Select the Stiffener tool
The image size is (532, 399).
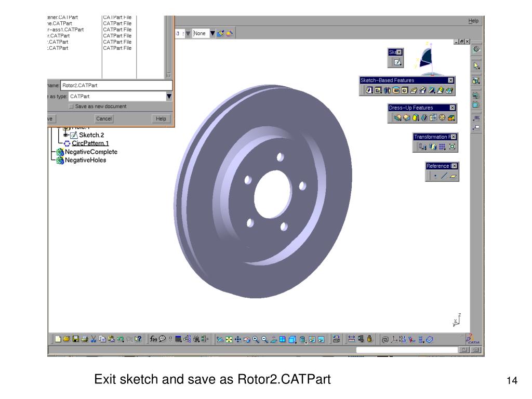point(431,90)
